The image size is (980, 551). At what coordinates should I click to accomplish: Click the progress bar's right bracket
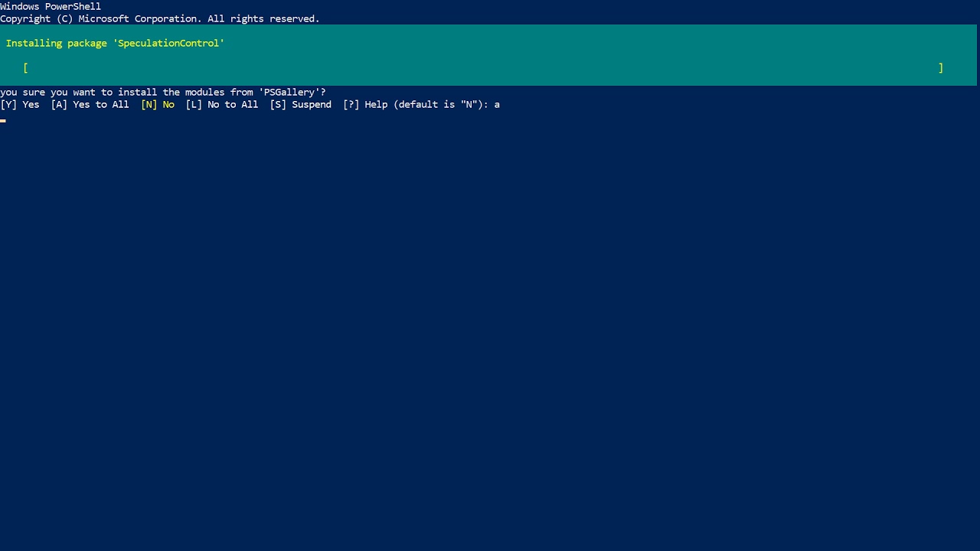click(941, 68)
